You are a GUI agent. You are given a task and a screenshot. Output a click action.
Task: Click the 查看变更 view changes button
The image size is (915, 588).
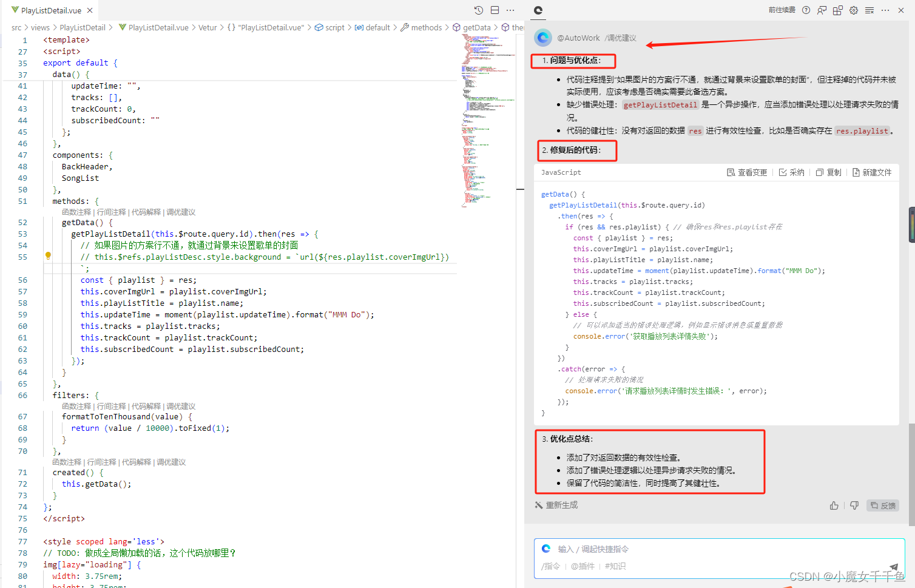click(x=747, y=172)
